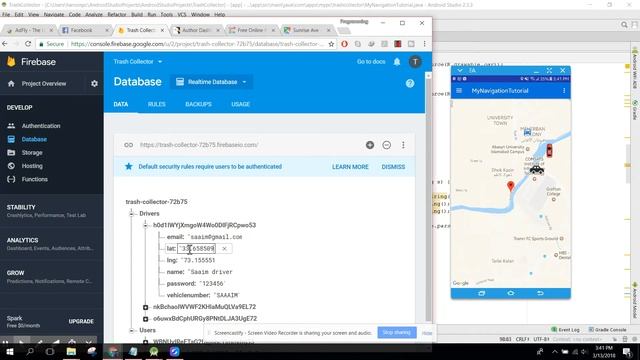640x360 pixels.
Task: Click the Upgrade plan button
Action: tap(81, 322)
